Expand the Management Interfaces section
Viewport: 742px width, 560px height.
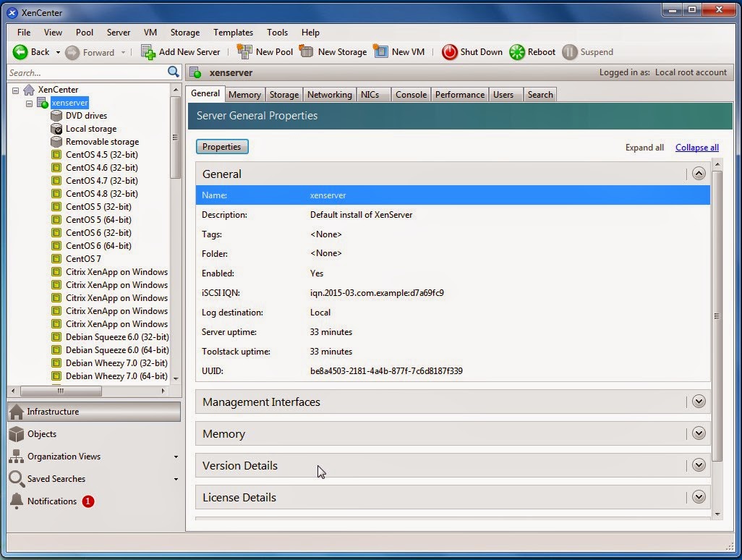point(698,402)
